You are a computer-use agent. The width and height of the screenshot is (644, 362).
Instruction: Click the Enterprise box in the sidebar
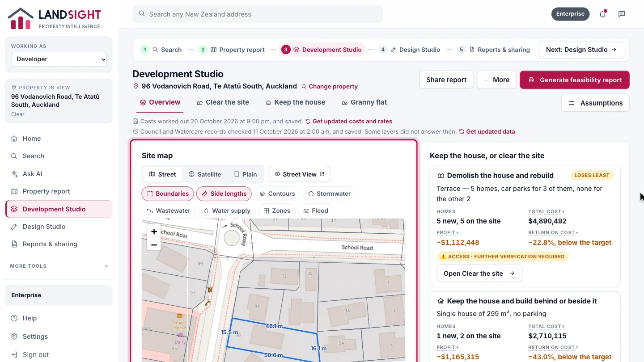59,295
